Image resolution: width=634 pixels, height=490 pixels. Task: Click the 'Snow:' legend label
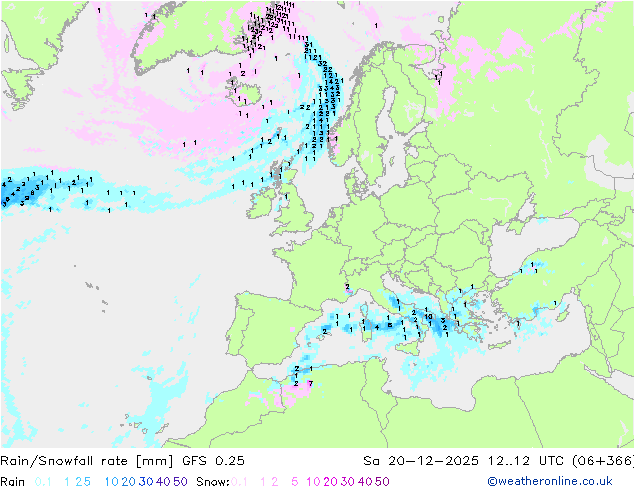click(x=213, y=482)
